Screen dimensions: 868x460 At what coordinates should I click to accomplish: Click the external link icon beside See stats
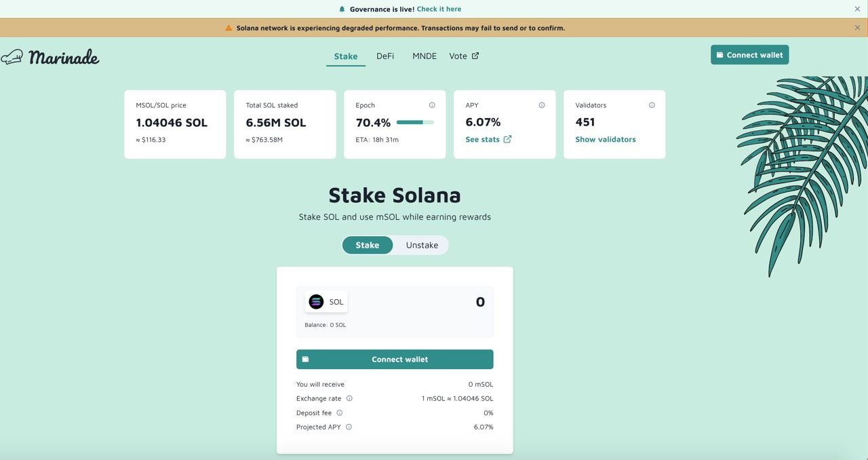pyautogui.click(x=507, y=139)
